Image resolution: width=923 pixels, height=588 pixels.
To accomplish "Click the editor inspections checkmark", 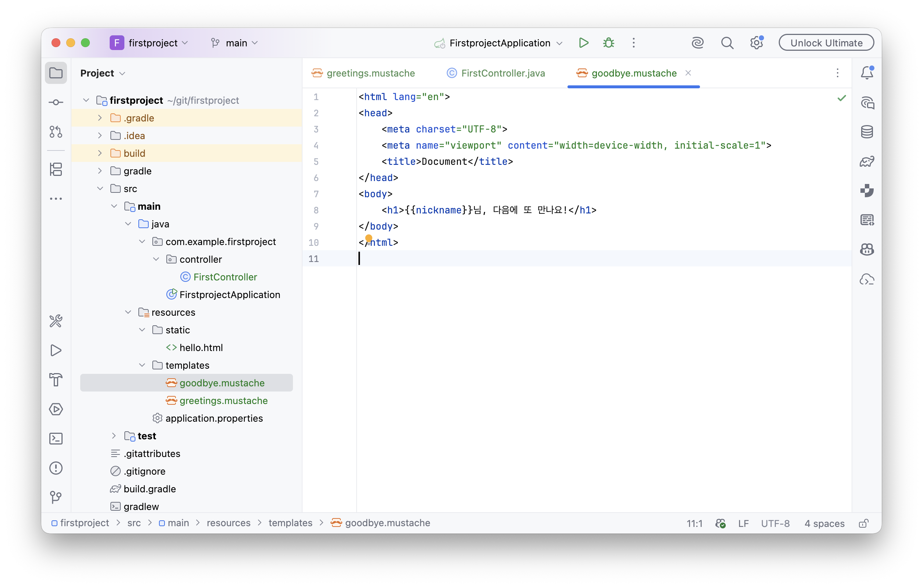I will click(x=842, y=98).
